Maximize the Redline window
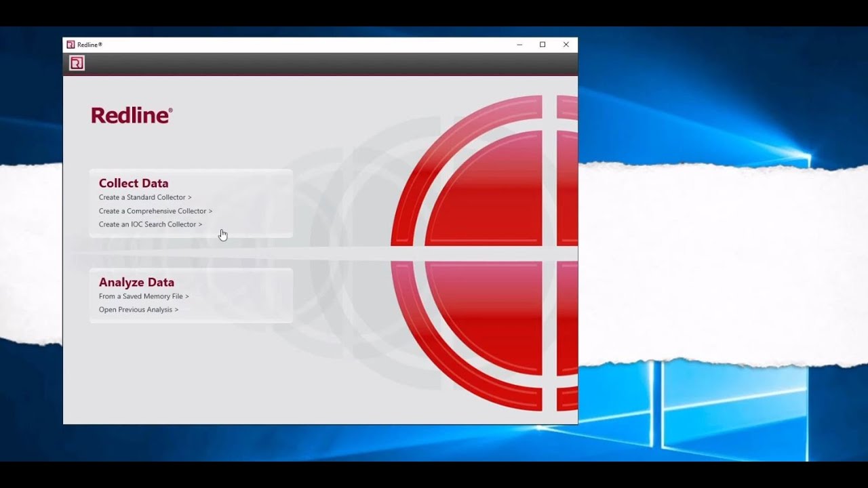The height and width of the screenshot is (488, 868). pyautogui.click(x=542, y=45)
